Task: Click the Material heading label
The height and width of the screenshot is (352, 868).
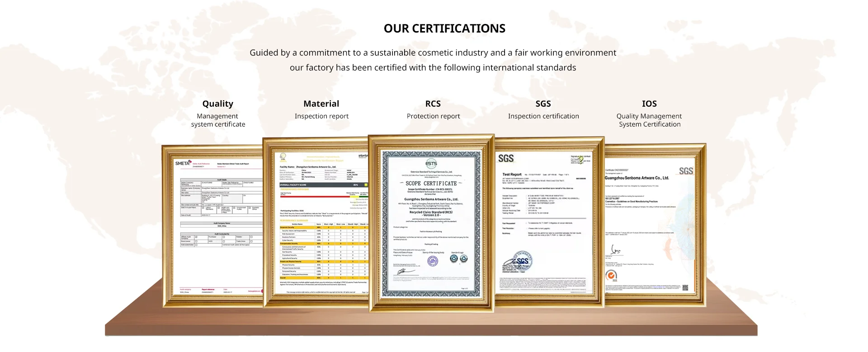Action: pyautogui.click(x=321, y=104)
